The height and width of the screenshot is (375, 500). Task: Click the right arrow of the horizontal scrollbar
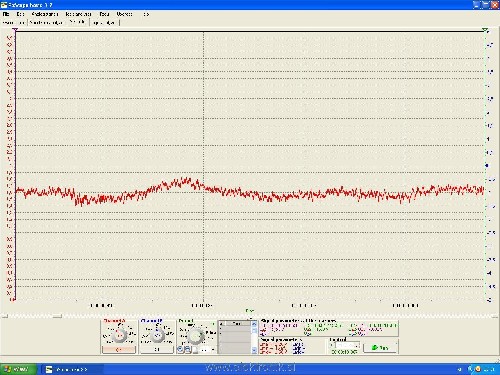[495, 316]
